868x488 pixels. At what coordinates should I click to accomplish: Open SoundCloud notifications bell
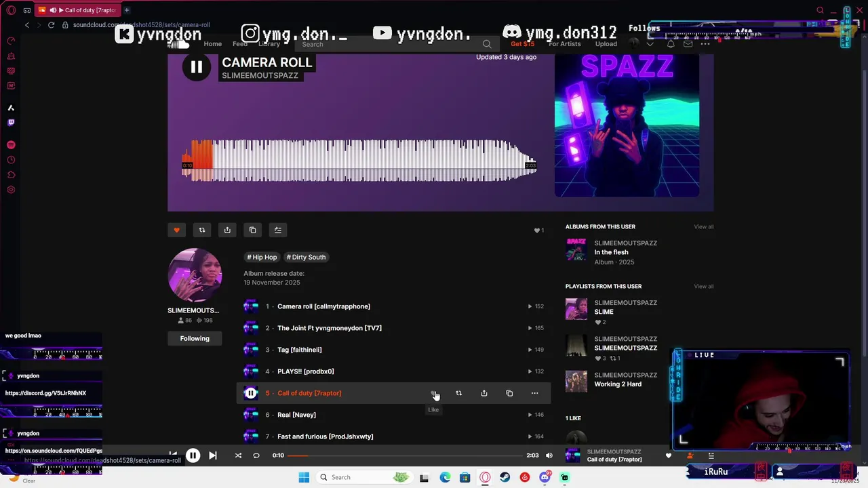tap(671, 44)
